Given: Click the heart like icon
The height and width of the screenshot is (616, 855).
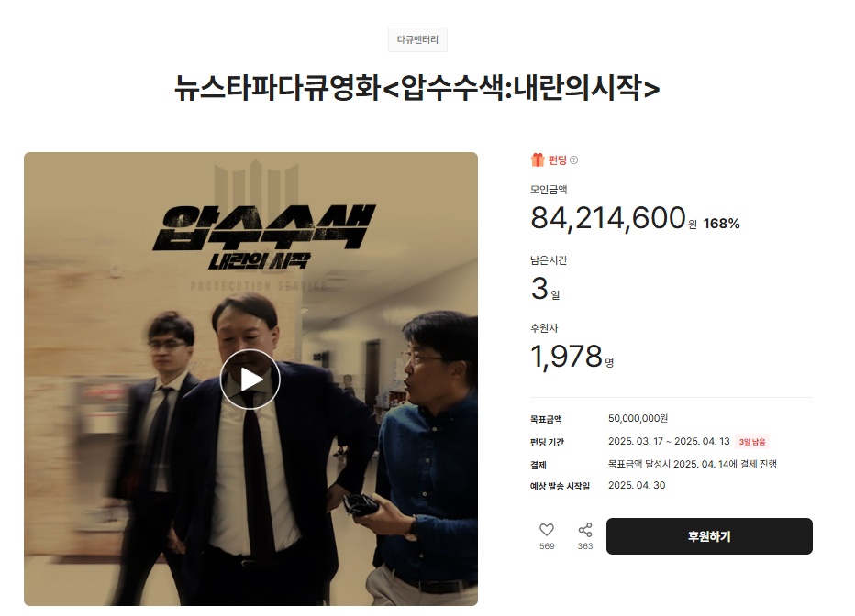Looking at the screenshot, I should (547, 530).
